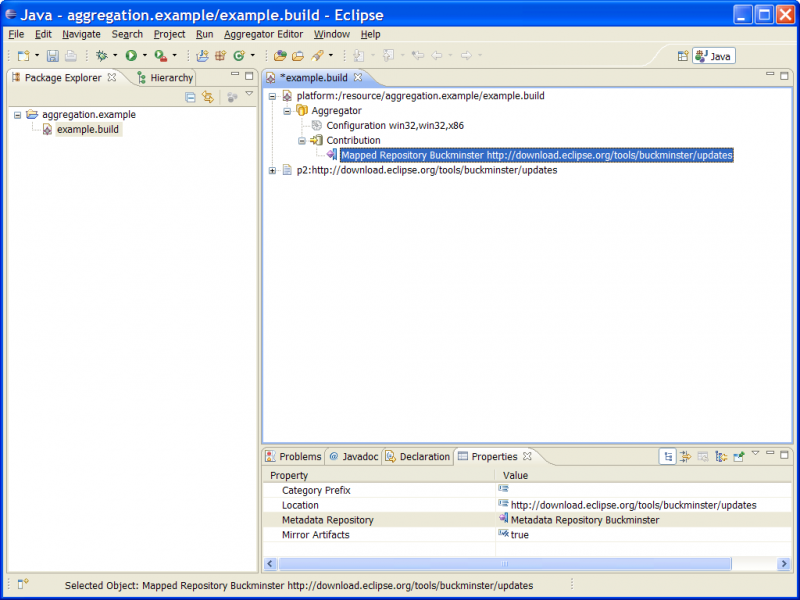Open the Help menu
Image resolution: width=800 pixels, height=600 pixels.
click(370, 34)
